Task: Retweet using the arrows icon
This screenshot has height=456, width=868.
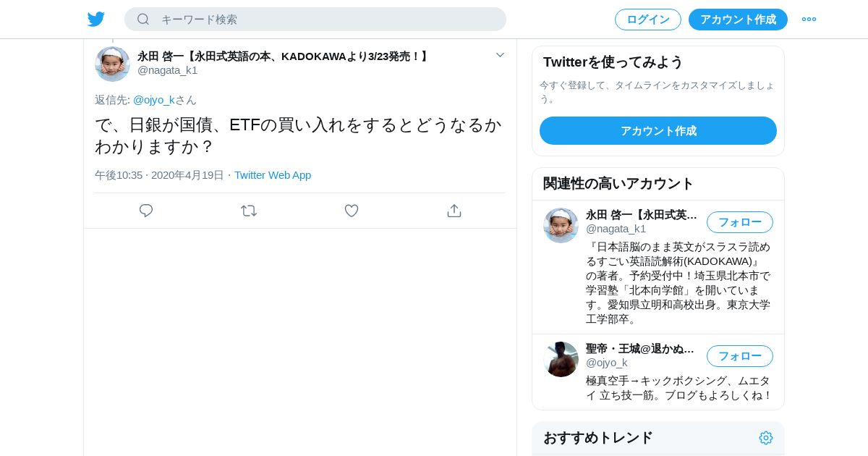Action: tap(249, 211)
